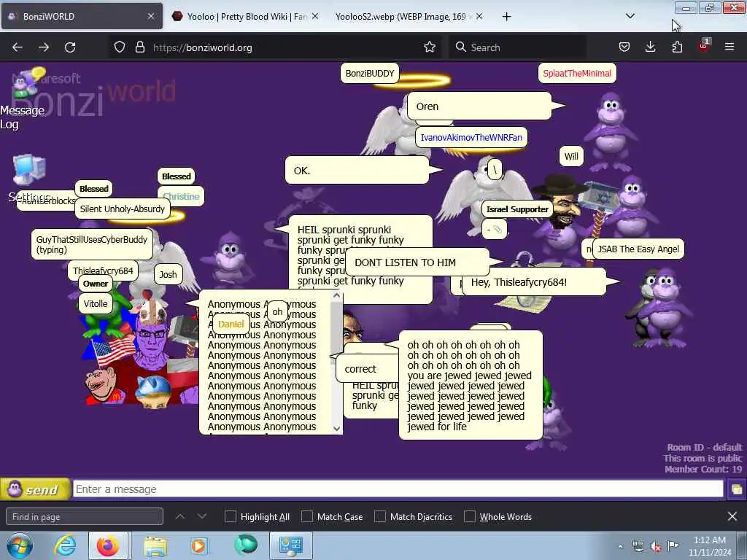Open a new browser tab
The height and width of the screenshot is (560, 747).
coord(506,17)
